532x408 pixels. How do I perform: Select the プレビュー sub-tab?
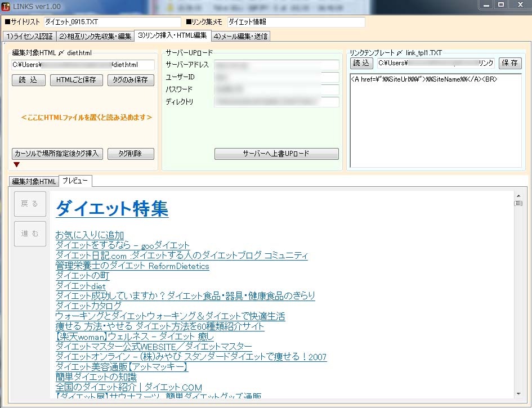pos(75,181)
